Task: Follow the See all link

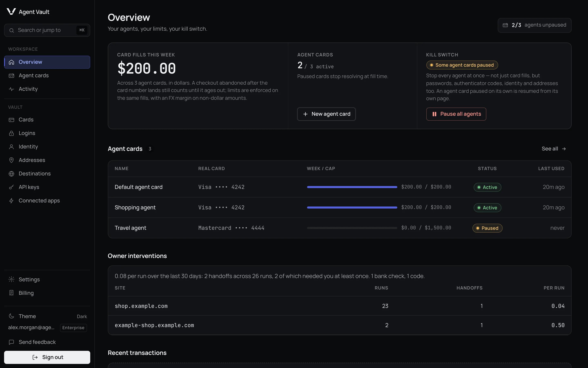Action: 554,149
